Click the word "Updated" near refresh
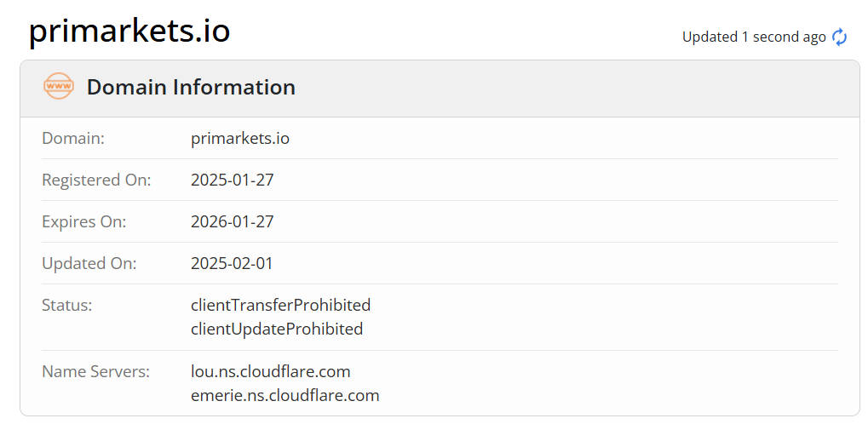 pyautogui.click(x=710, y=37)
